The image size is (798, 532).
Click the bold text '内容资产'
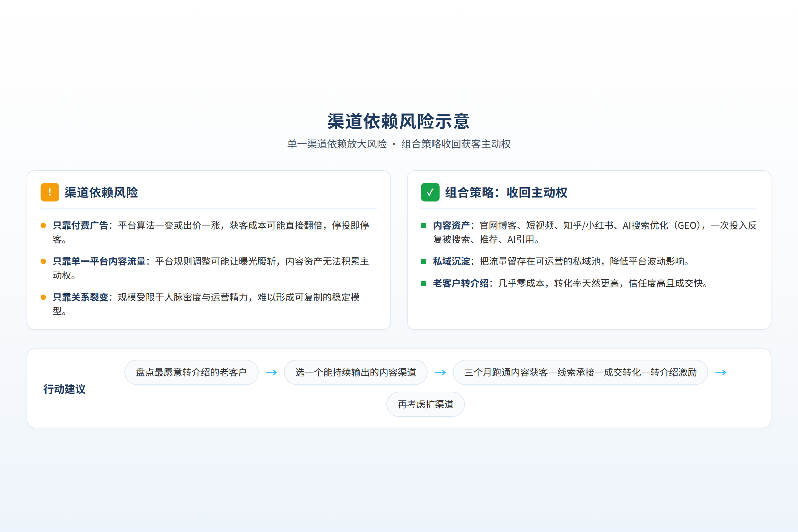click(452, 225)
